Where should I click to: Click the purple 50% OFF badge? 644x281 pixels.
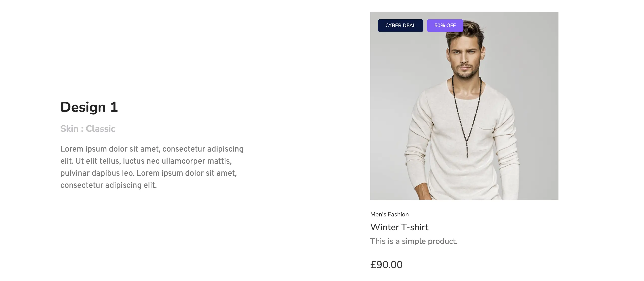(x=445, y=26)
